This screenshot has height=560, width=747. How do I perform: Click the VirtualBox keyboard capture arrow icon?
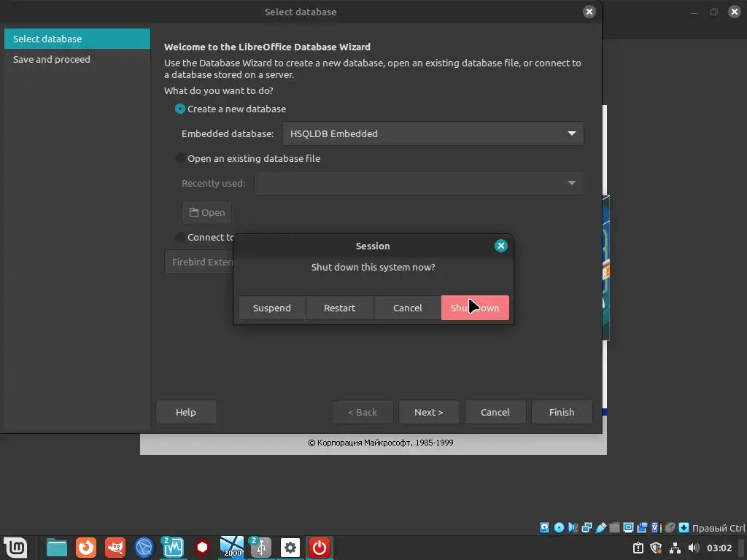pyautogui.click(x=684, y=528)
